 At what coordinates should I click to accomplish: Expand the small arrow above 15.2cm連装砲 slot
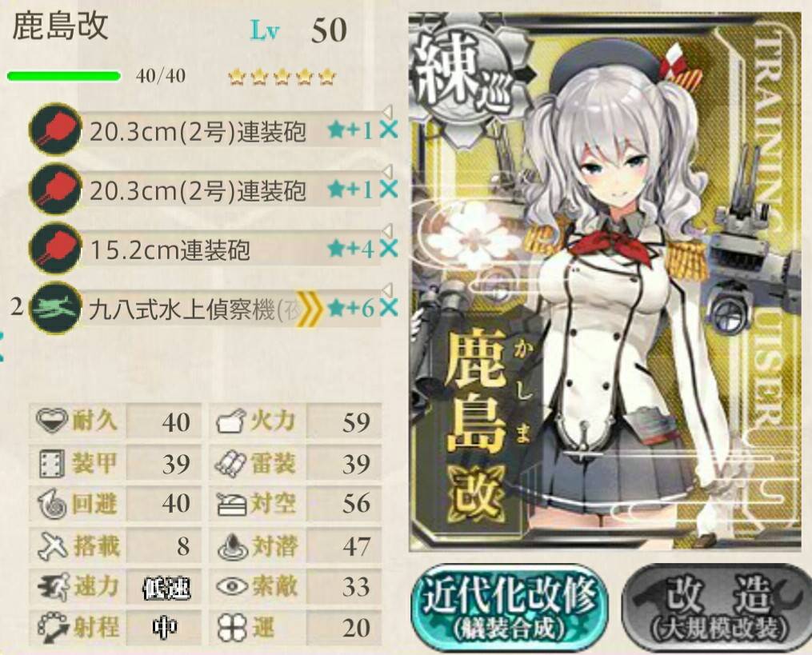pyautogui.click(x=387, y=230)
